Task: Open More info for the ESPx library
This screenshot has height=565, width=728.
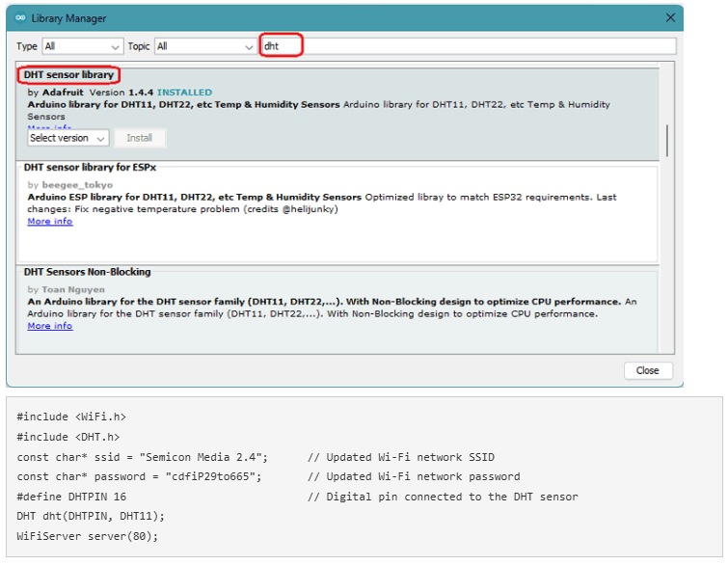Action: tap(50, 222)
